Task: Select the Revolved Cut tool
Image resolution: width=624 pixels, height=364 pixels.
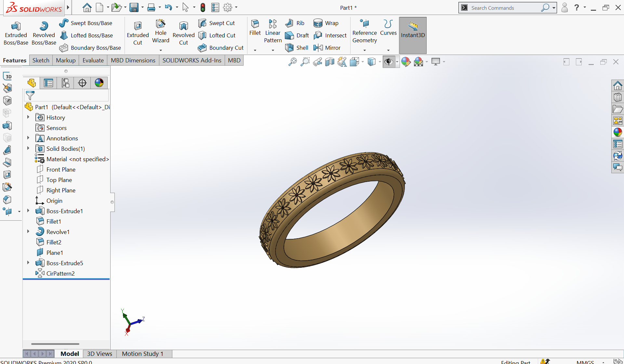Action: [x=183, y=26]
